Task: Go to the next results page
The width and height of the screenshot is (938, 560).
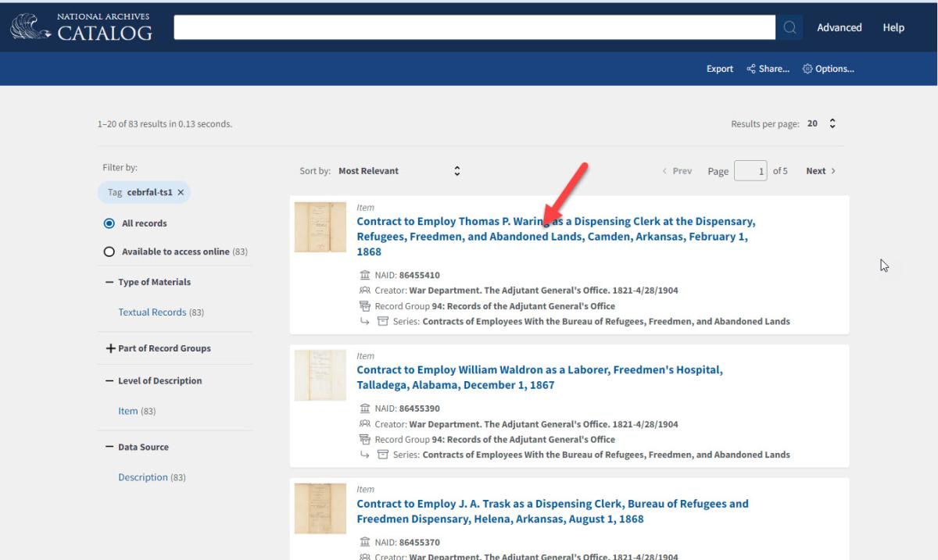Action: 821,171
